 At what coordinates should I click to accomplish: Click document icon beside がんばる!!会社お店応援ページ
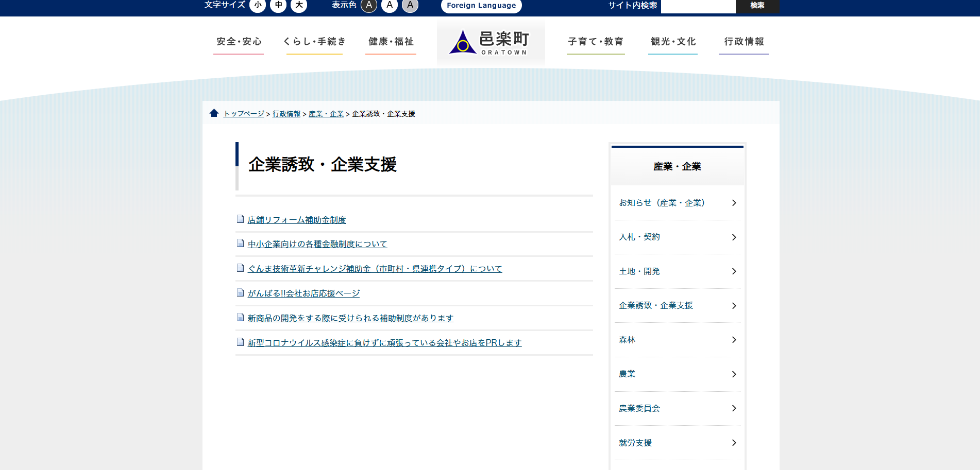tap(240, 293)
